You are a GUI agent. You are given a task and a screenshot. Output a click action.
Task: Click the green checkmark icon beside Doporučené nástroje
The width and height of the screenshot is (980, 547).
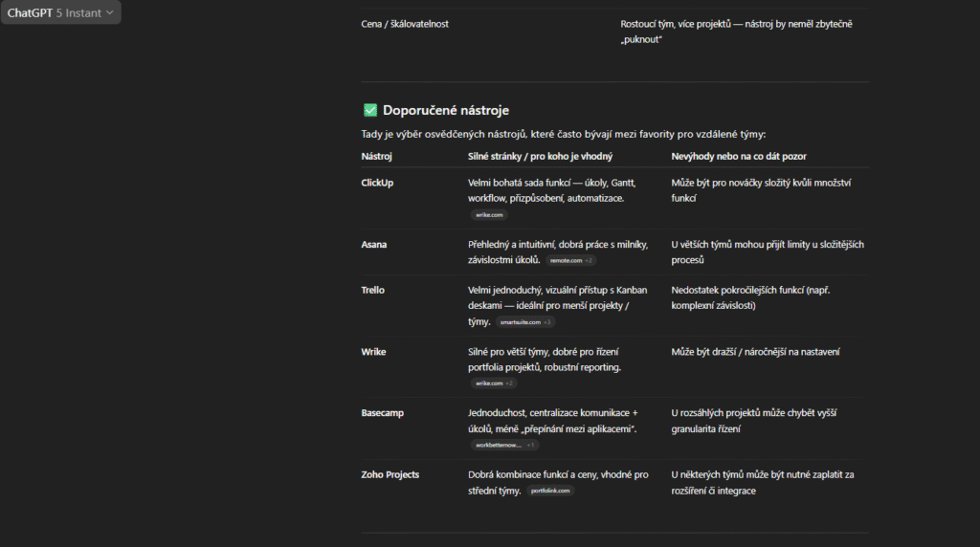(x=369, y=110)
